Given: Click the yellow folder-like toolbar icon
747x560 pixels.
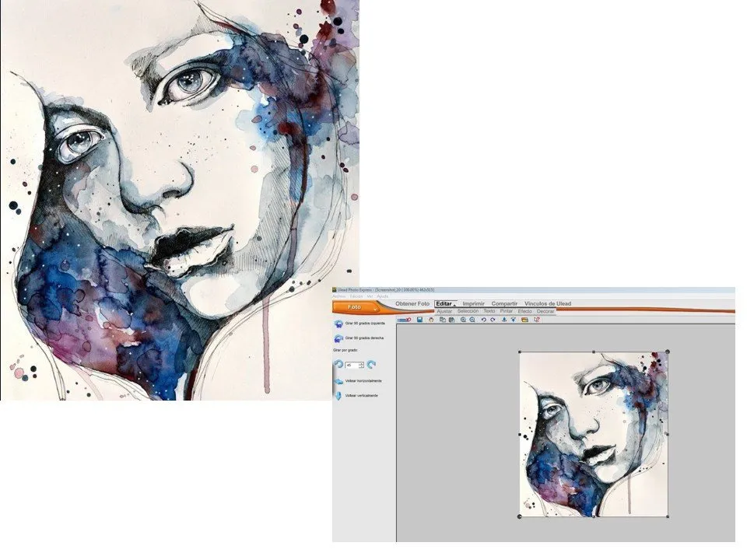Looking at the screenshot, I should click(x=525, y=320).
